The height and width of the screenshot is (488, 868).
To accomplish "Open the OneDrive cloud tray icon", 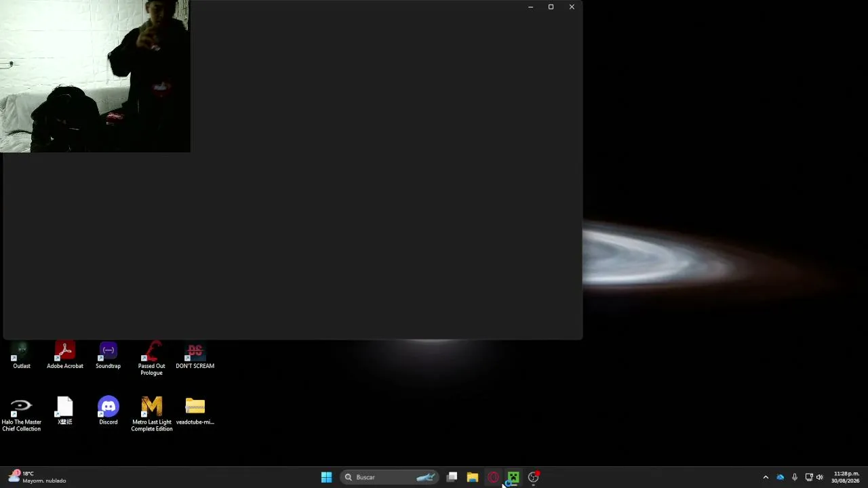I will (x=781, y=477).
